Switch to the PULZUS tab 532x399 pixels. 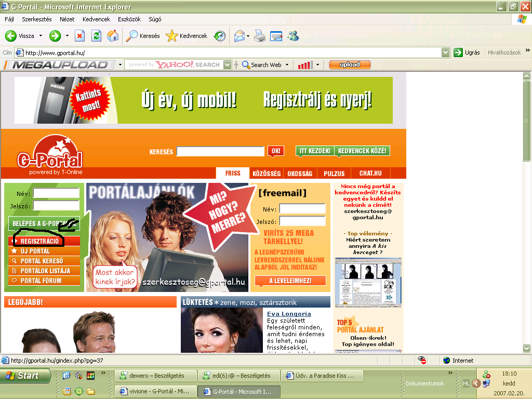click(334, 174)
